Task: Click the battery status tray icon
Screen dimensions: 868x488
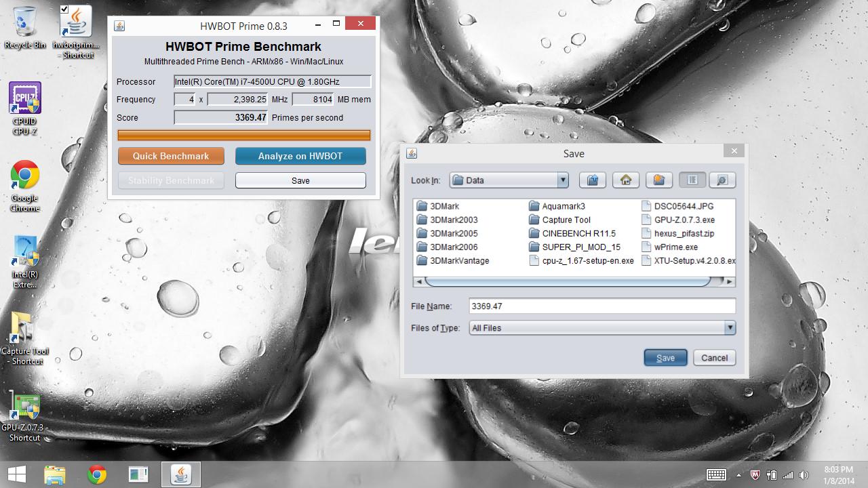Action: point(772,475)
